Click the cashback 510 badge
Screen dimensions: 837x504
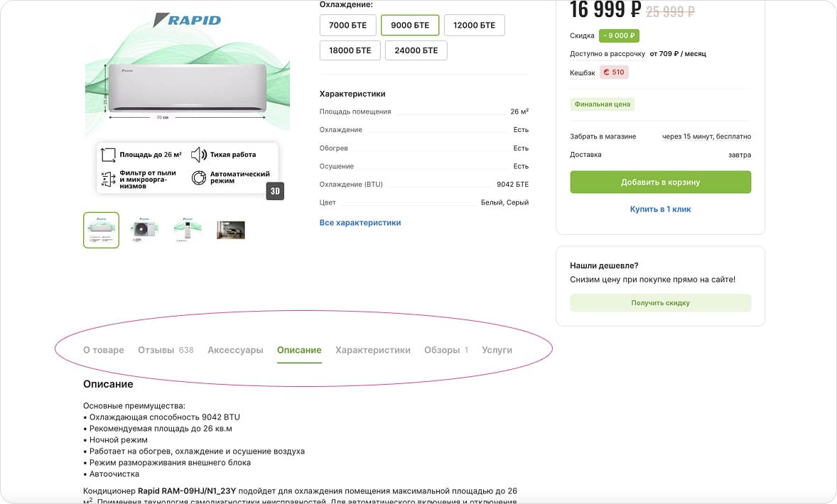point(614,72)
